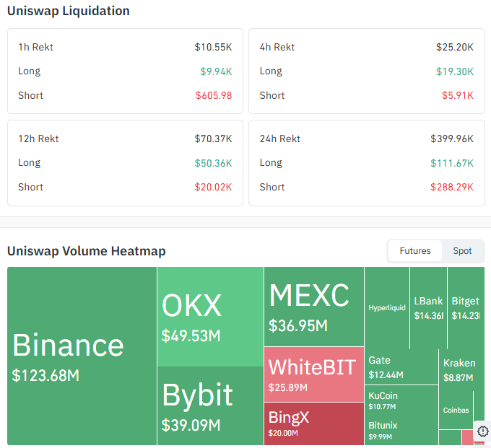This screenshot has width=491, height=448.
Task: Click 1h Long value $9.94K
Action: (x=216, y=71)
